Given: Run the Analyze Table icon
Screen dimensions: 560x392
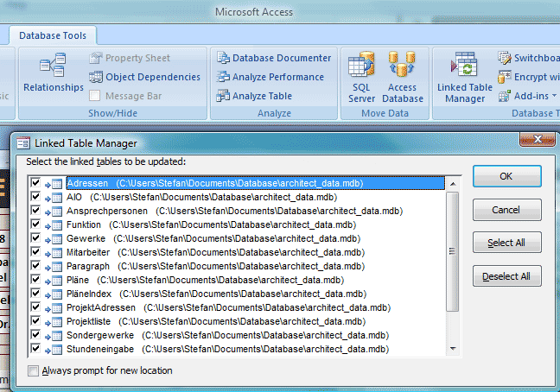Looking at the screenshot, I should [223, 96].
